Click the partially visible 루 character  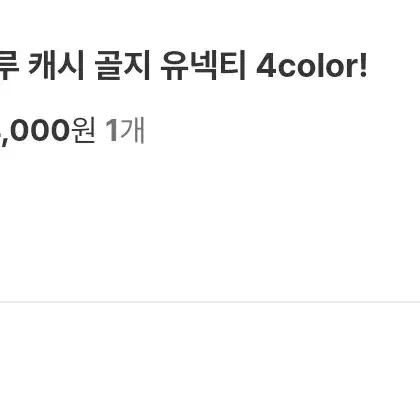(9, 66)
